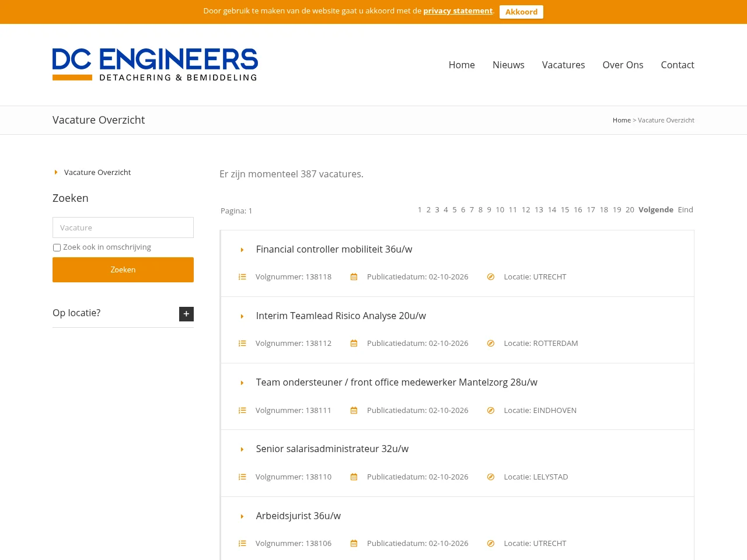Click list icon beside Volgnummer 138118

[242, 277]
